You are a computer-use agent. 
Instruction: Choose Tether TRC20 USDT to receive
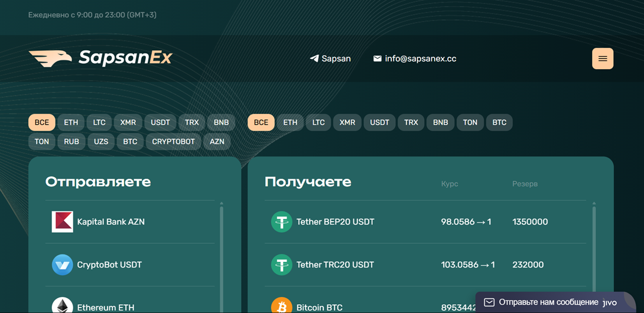pos(425,265)
